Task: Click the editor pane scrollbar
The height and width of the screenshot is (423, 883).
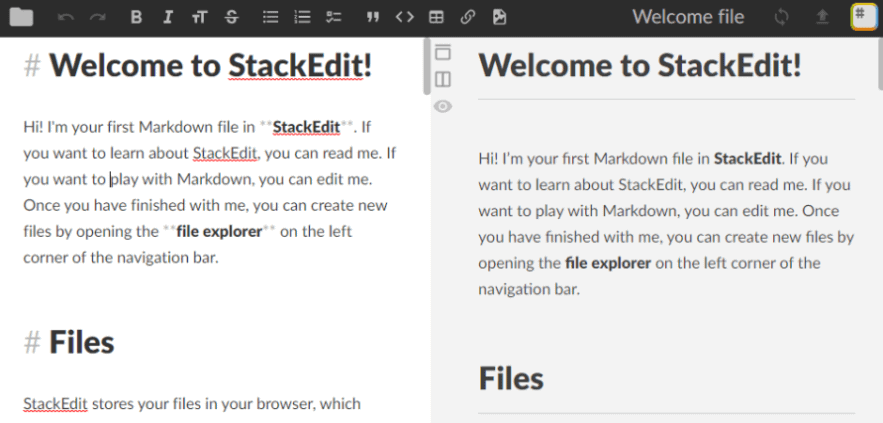Action: pos(427,66)
